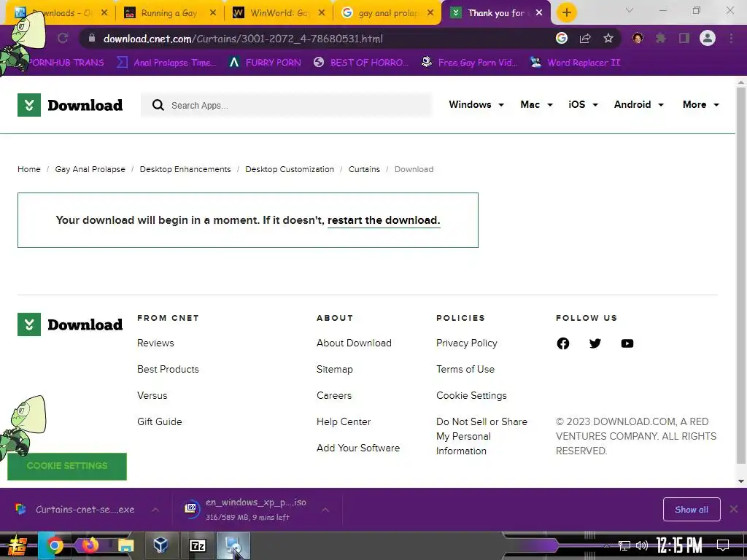Click the network icon in system tray

pos(624,545)
